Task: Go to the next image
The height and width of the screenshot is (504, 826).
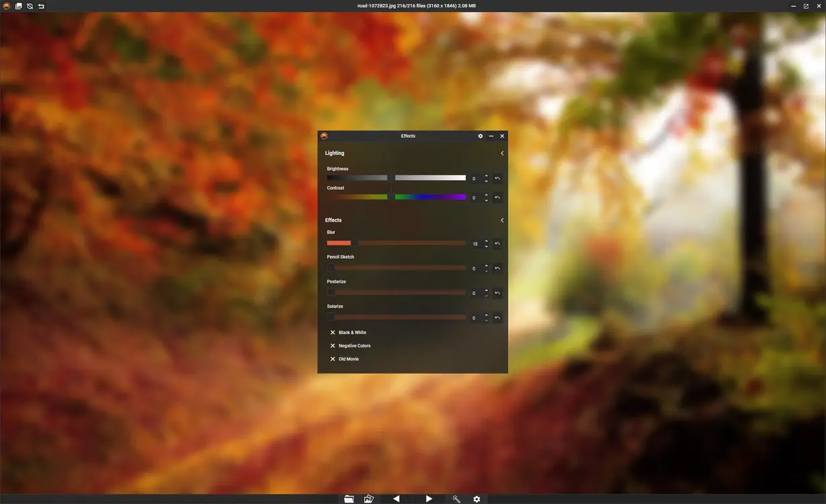Action: 429,499
